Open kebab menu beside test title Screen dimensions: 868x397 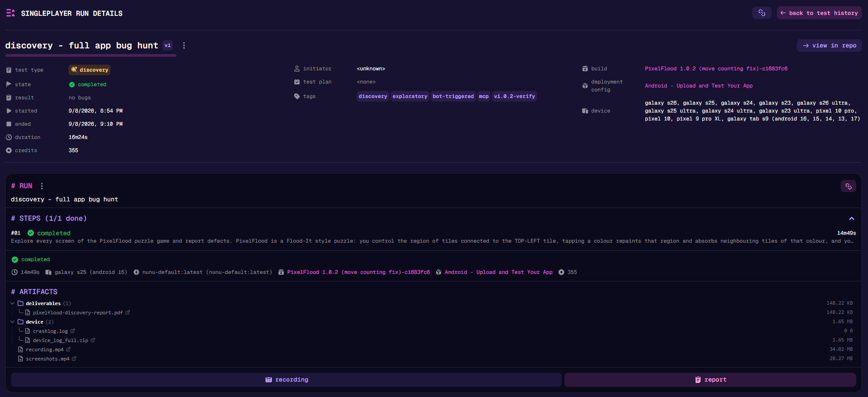184,45
